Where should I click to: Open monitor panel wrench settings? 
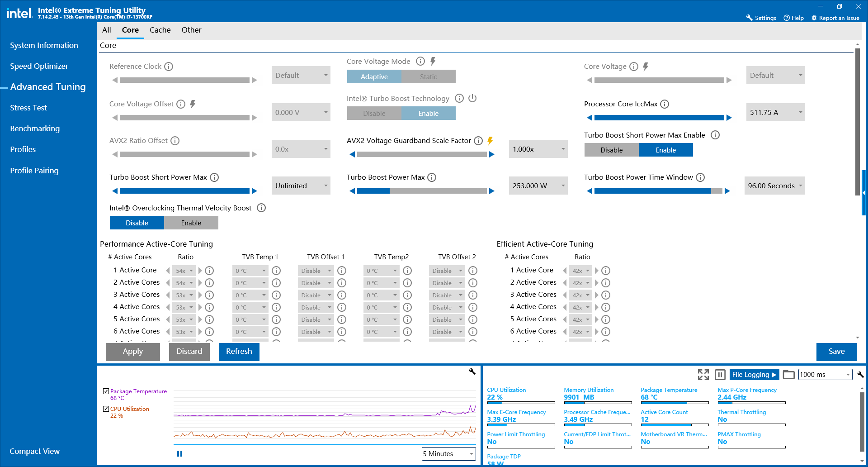pyautogui.click(x=860, y=375)
